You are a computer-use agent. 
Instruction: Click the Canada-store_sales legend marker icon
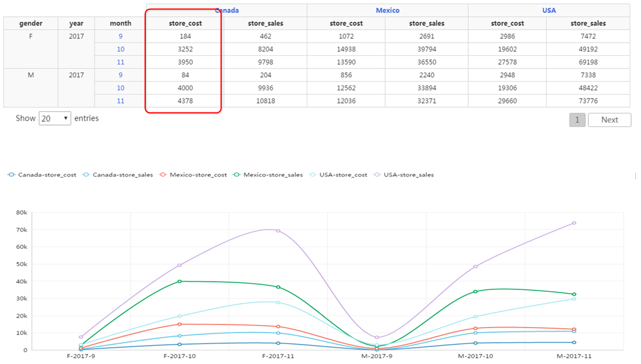click(87, 174)
